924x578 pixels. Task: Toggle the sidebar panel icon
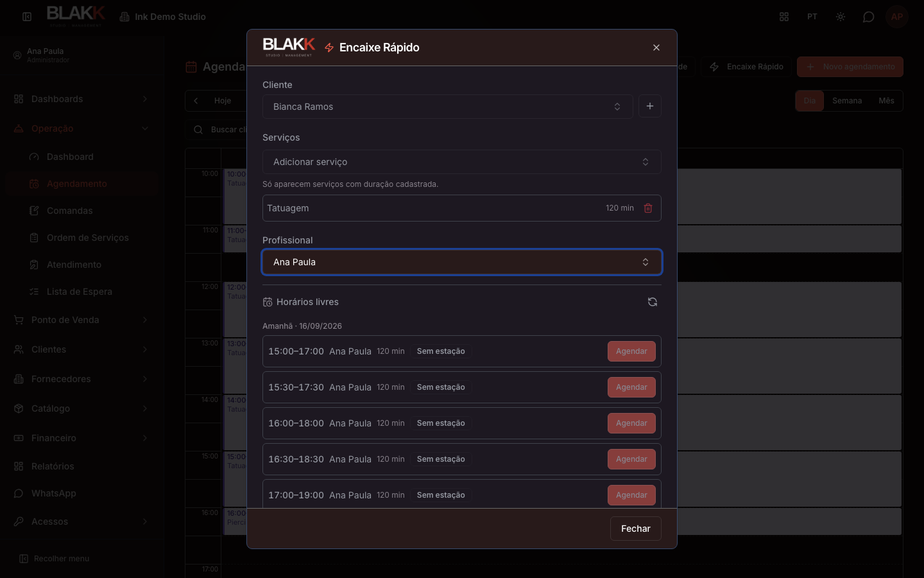[27, 17]
